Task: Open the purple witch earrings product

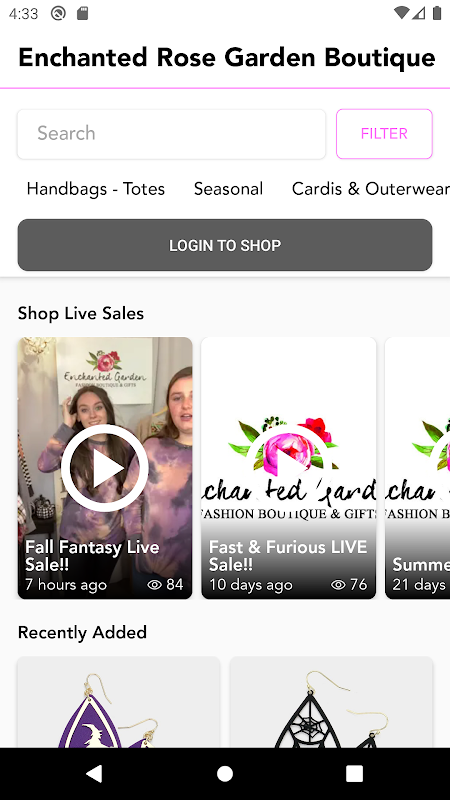Action: click(118, 703)
